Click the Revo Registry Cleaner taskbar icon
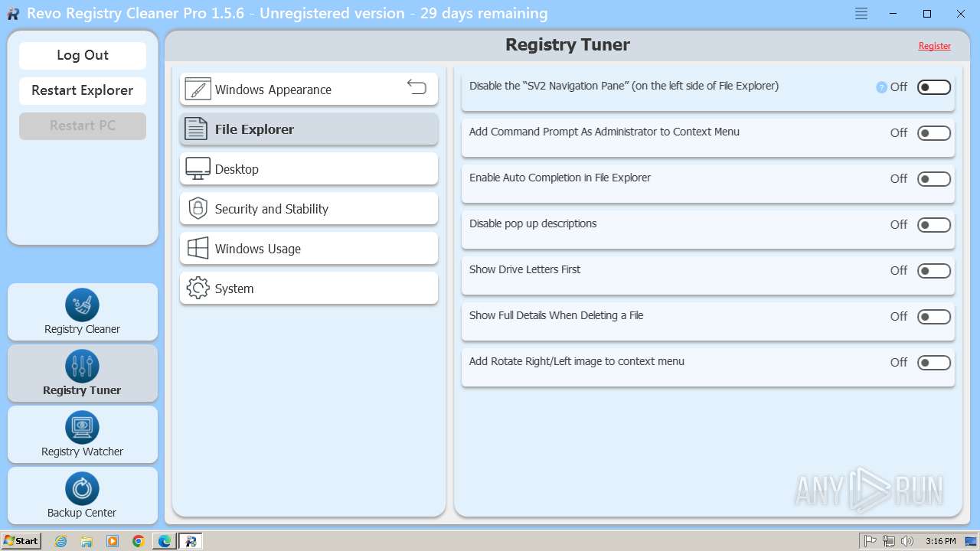 tap(191, 541)
